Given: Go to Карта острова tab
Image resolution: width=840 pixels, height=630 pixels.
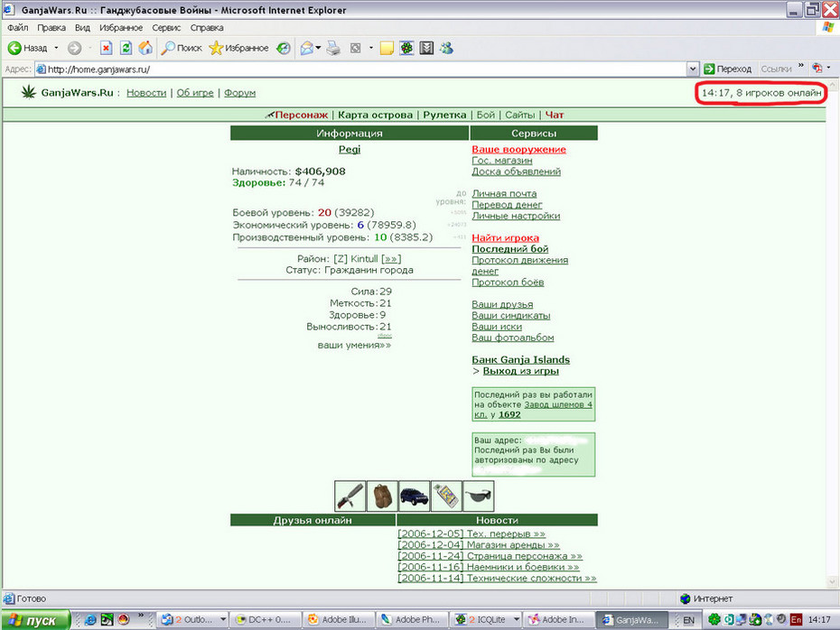Looking at the screenshot, I should (x=375, y=116).
